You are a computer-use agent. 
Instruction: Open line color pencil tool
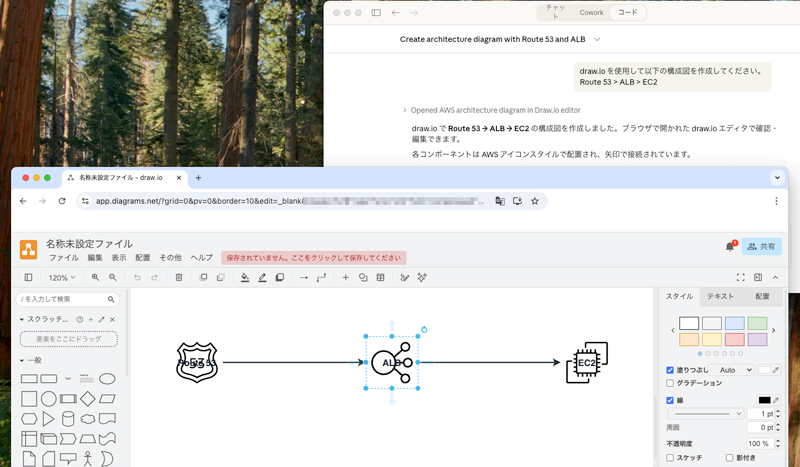point(262,277)
